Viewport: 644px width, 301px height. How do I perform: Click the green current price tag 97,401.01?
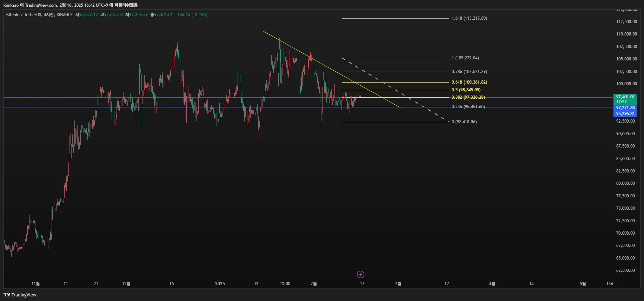tap(625, 97)
